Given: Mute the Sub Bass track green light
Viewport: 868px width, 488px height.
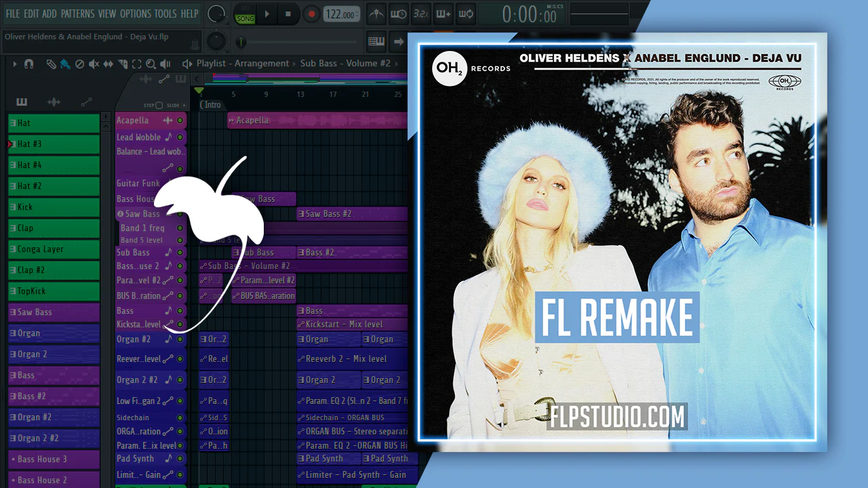Looking at the screenshot, I should (x=180, y=253).
